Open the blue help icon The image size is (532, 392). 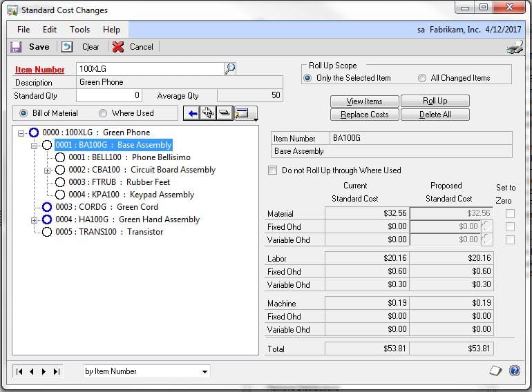(x=514, y=371)
